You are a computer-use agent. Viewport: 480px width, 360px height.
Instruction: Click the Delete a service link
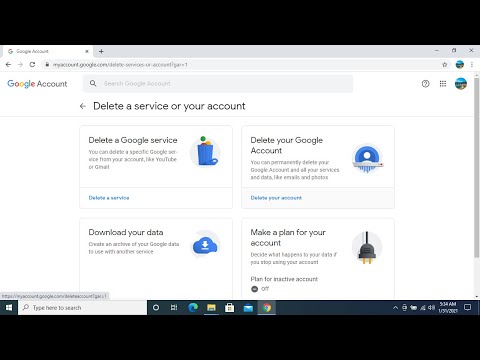click(x=109, y=198)
